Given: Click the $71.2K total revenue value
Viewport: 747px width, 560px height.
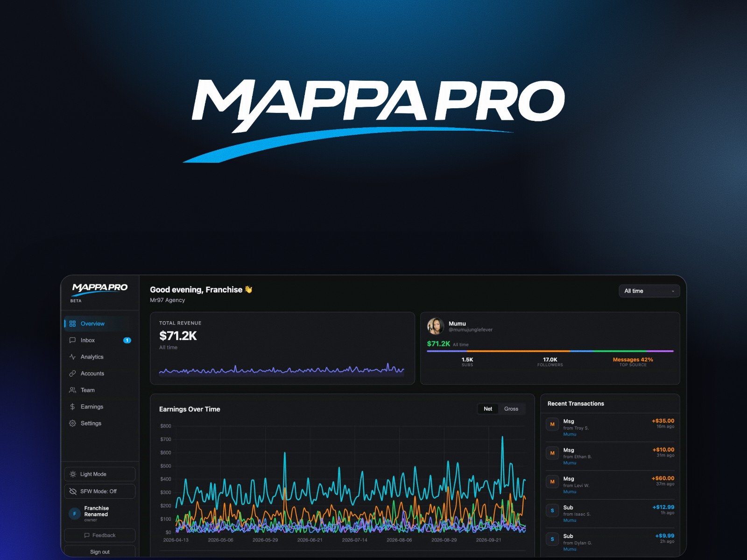Looking at the screenshot, I should (178, 336).
